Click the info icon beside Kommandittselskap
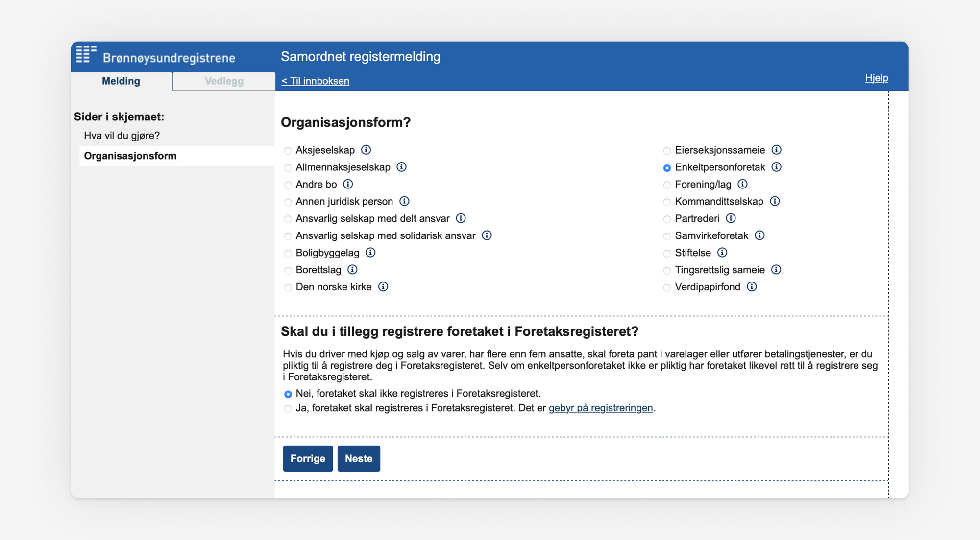The height and width of the screenshot is (540, 980). pyautogui.click(x=775, y=201)
